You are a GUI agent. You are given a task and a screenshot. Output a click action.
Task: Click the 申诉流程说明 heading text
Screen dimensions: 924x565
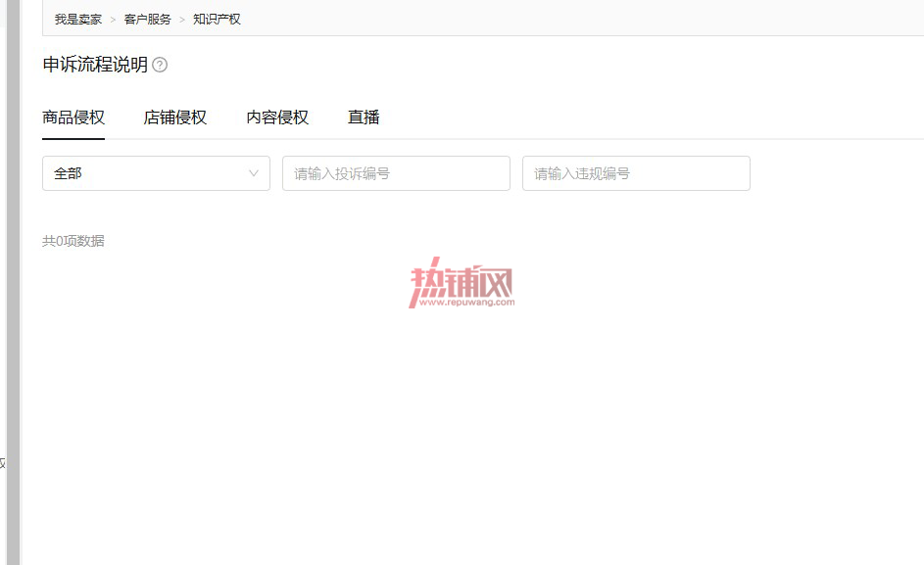pos(95,65)
